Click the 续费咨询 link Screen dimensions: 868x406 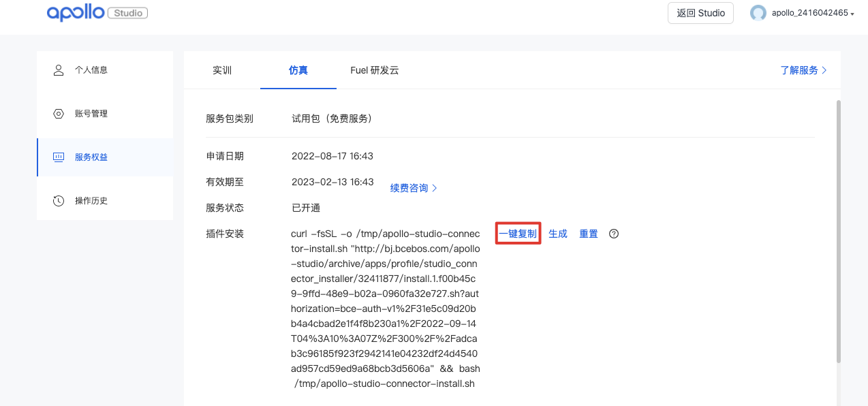pyautogui.click(x=414, y=188)
